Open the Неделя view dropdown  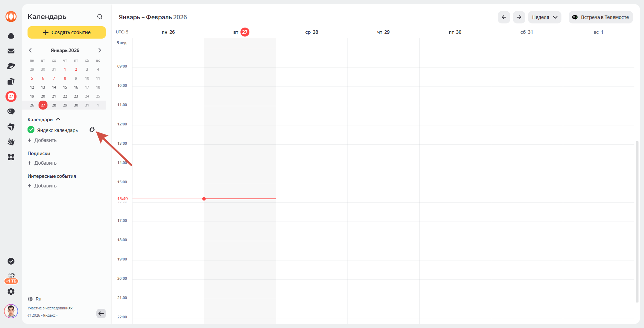(545, 17)
